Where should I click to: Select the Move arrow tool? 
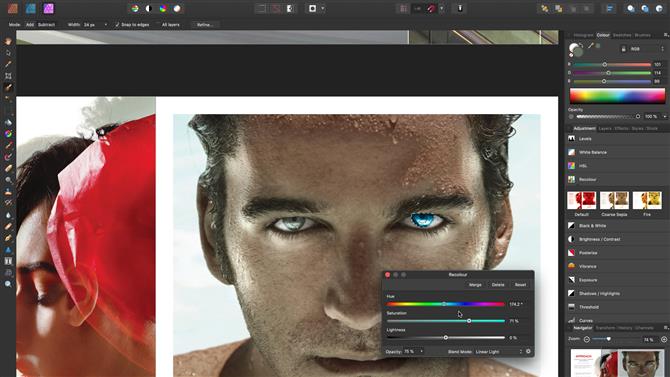point(8,53)
